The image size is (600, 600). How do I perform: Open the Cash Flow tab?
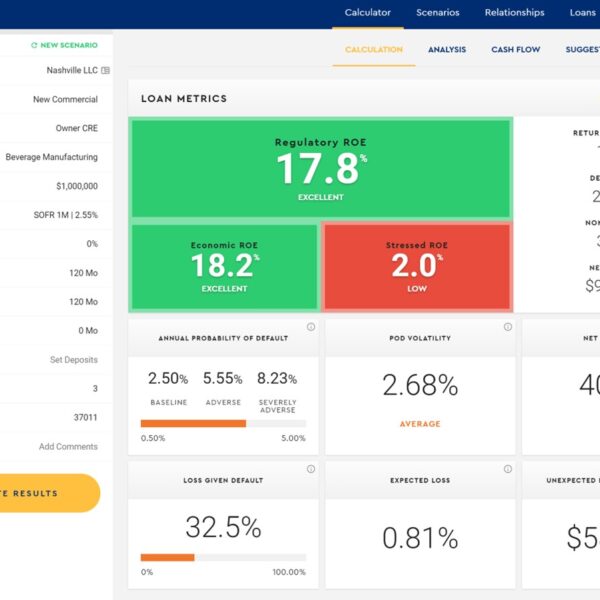pyautogui.click(x=515, y=49)
